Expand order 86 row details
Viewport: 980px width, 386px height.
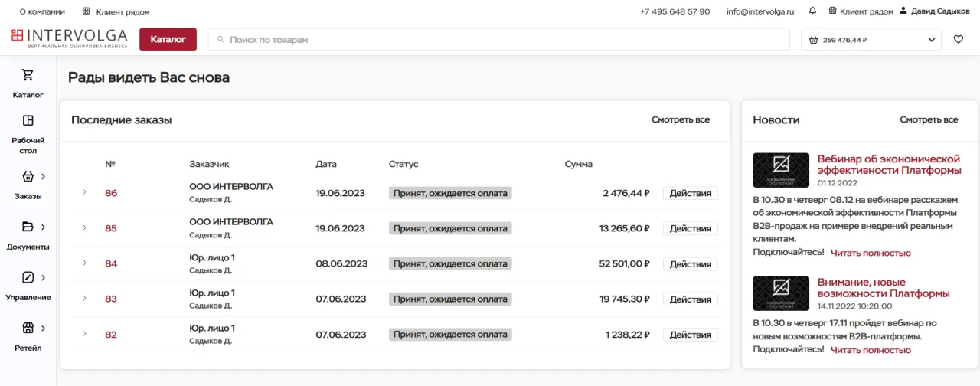pos(85,192)
